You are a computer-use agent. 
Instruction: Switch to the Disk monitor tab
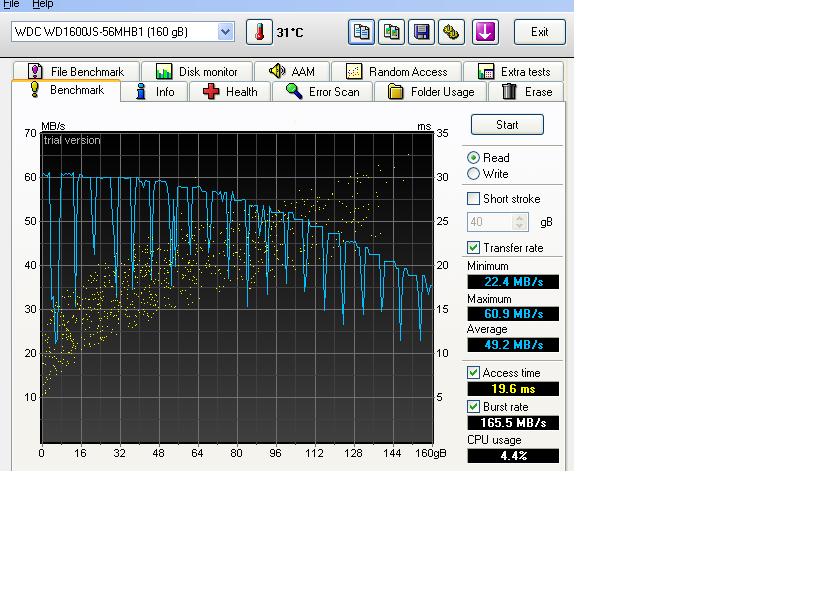click(197, 72)
